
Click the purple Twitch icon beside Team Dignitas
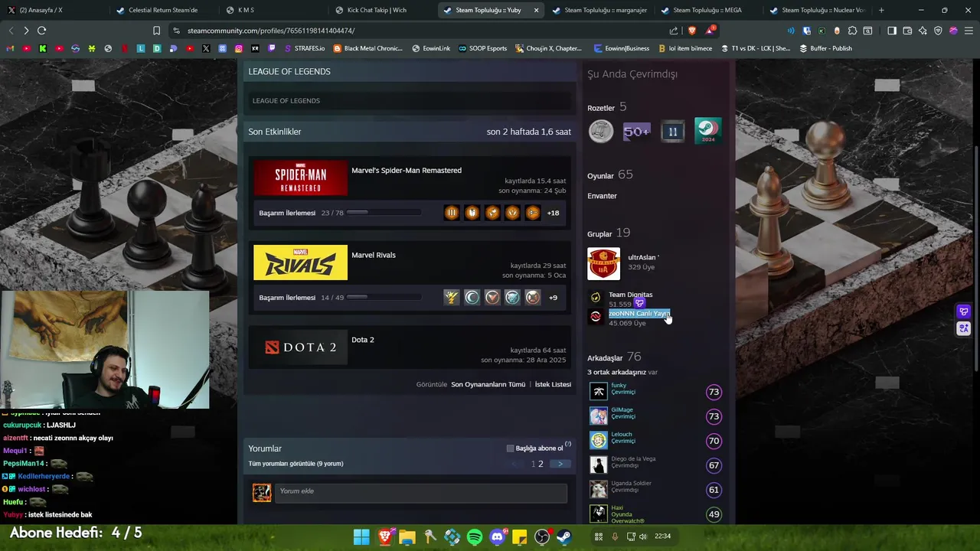coord(639,304)
